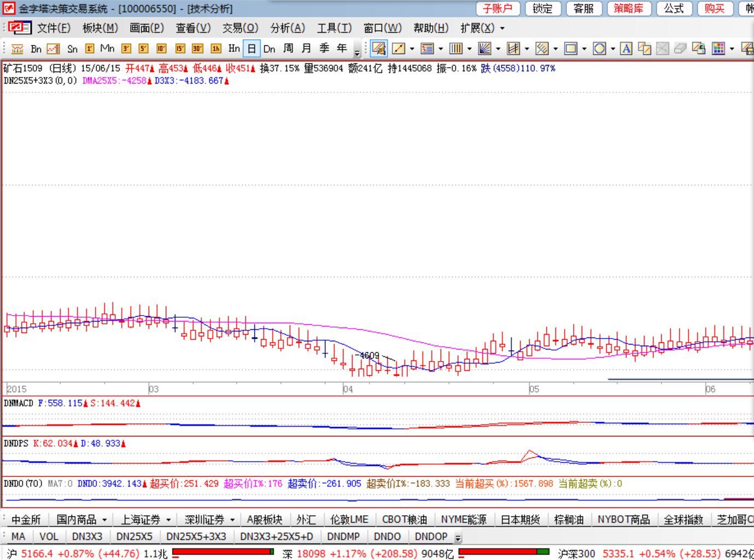Select the Bn period button
Viewport: 754px width, 560px height.
tap(36, 49)
